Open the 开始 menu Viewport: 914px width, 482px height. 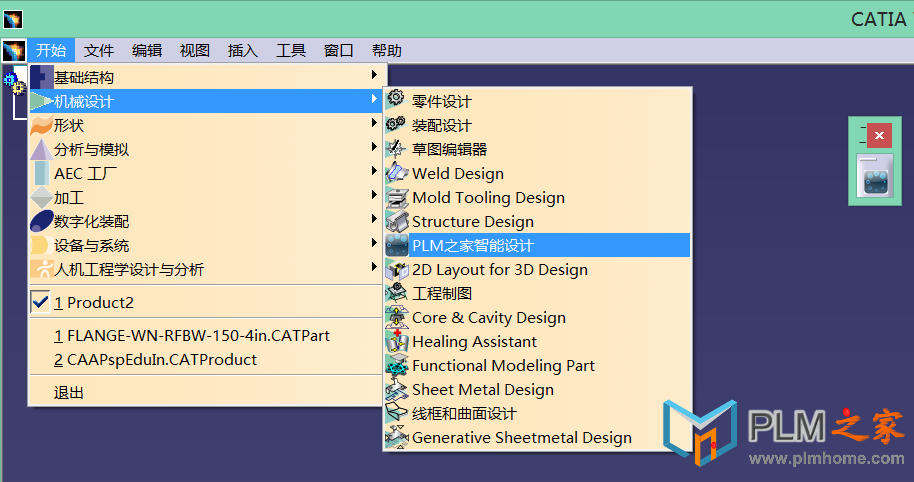(51, 51)
